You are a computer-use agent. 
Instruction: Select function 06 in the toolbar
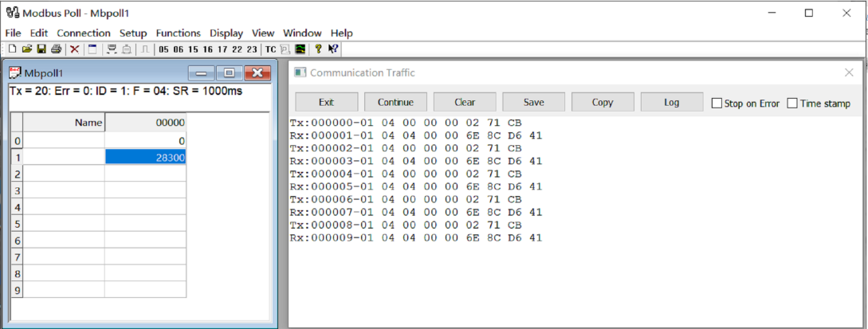(179, 49)
